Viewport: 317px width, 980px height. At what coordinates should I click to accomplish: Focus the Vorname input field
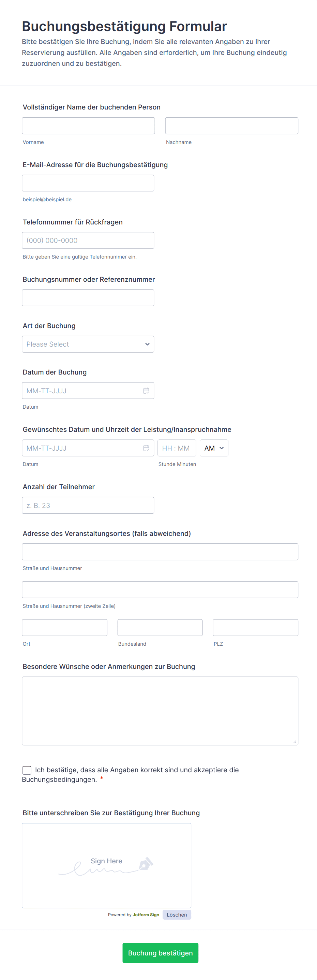[88, 126]
